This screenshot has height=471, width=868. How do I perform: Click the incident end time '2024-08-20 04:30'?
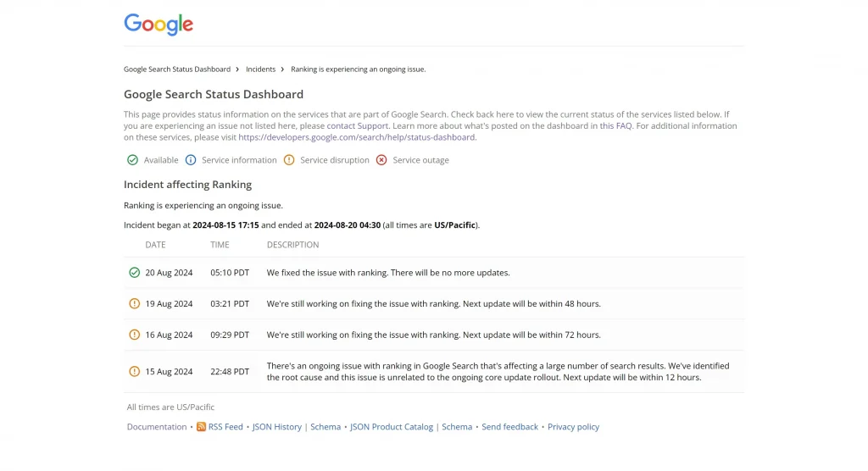click(347, 224)
